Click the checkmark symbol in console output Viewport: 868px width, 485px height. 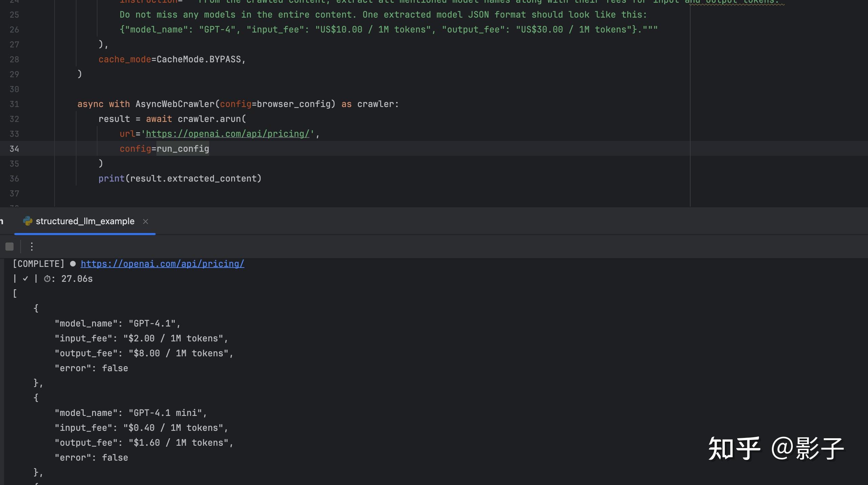[25, 279]
